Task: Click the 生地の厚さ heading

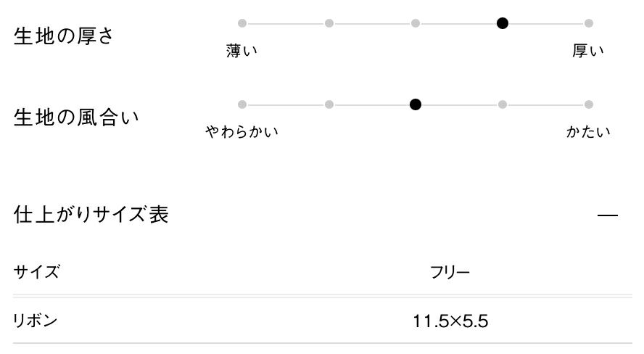Action: click(x=64, y=36)
